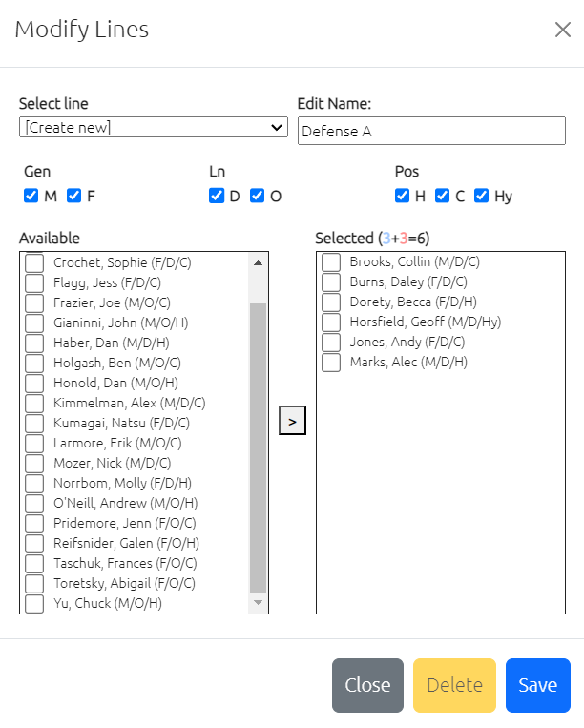Toggle the C position filter checkbox
The width and height of the screenshot is (584, 728).
click(x=443, y=196)
